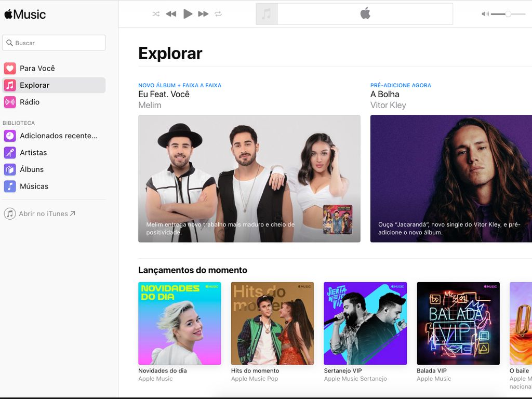This screenshot has width=532, height=399.
Task: Click the iTunes circle icon
Action: (x=10, y=214)
